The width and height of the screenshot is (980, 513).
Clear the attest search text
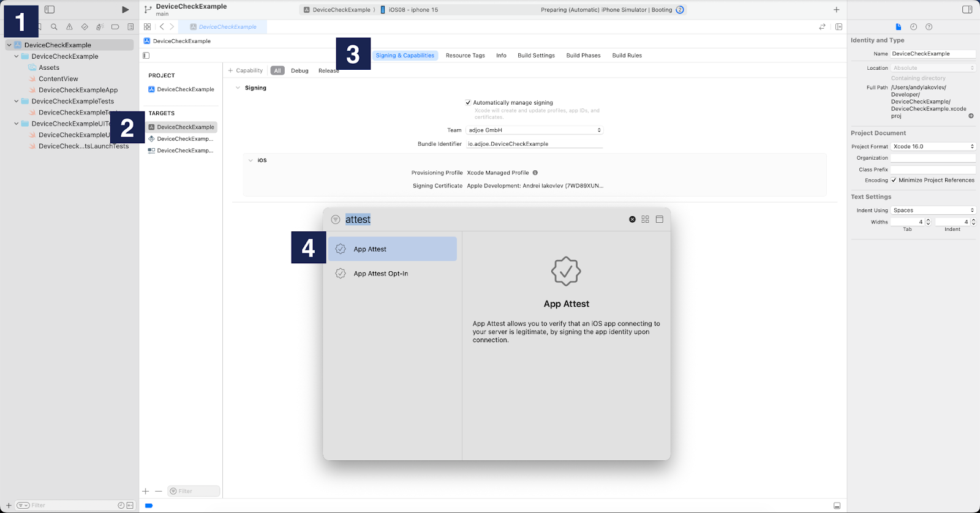(x=632, y=219)
